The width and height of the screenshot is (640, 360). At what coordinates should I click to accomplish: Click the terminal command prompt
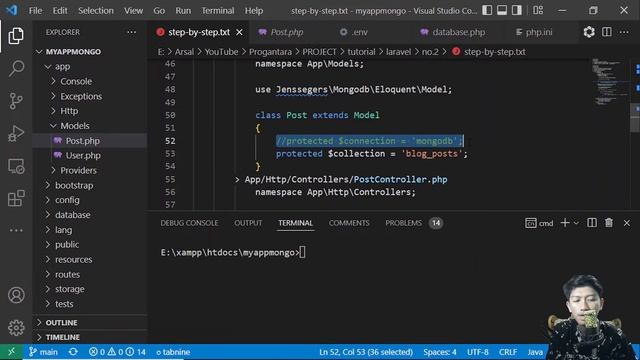233,253
